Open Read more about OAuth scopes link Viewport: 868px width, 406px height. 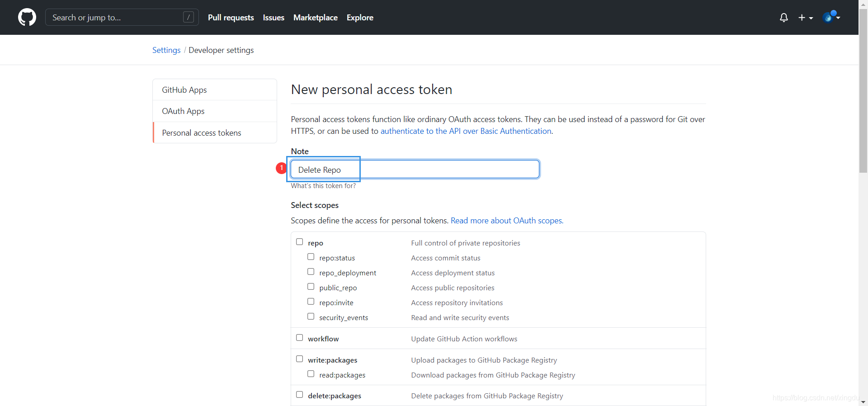point(507,221)
